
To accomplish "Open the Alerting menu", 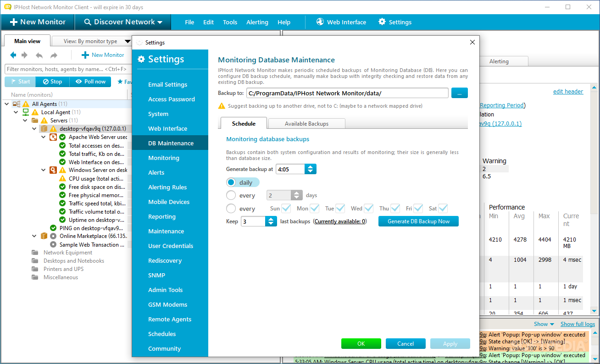I will click(257, 22).
